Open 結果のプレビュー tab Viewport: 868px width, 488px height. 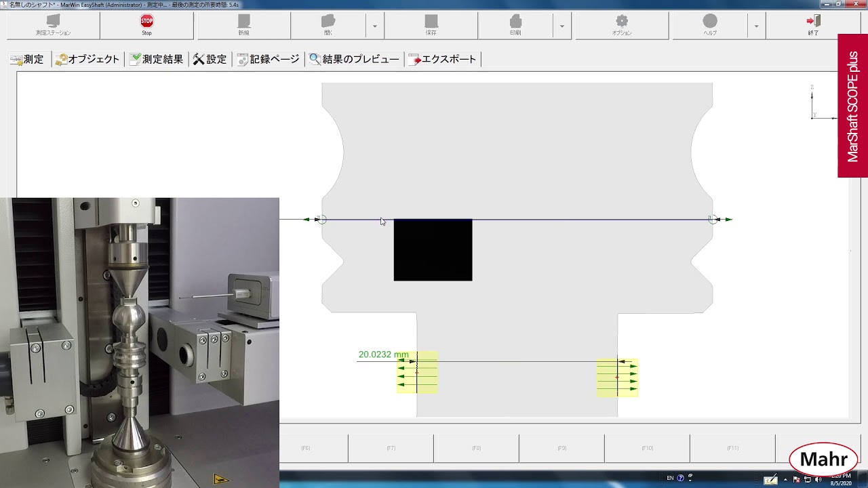(x=354, y=59)
